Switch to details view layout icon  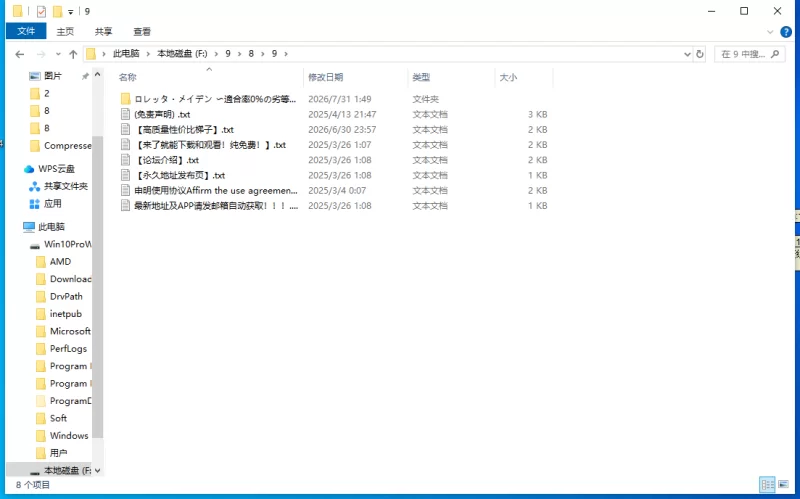click(x=767, y=485)
